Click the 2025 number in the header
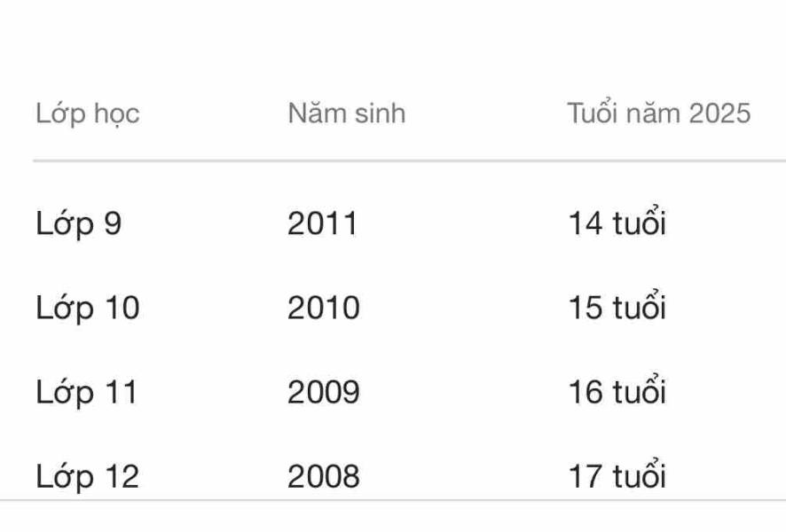The height and width of the screenshot is (532, 786). pyautogui.click(x=719, y=113)
